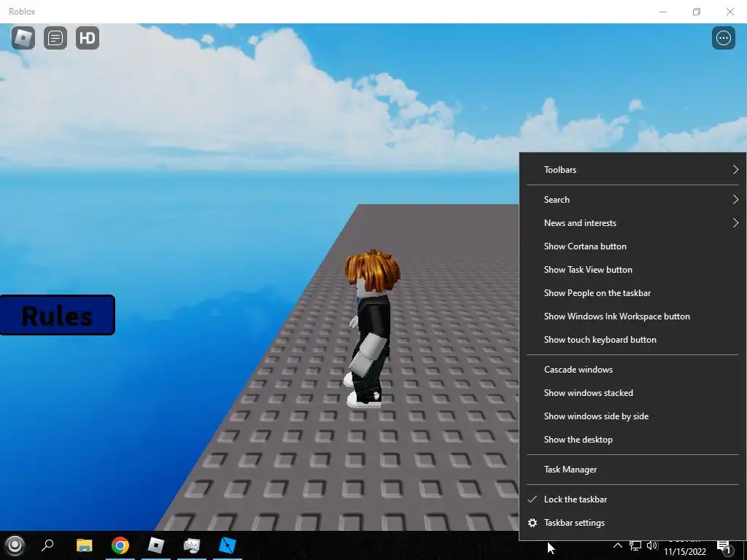Click the network tray icon
Image resolution: width=747 pixels, height=560 pixels.
[x=635, y=545]
